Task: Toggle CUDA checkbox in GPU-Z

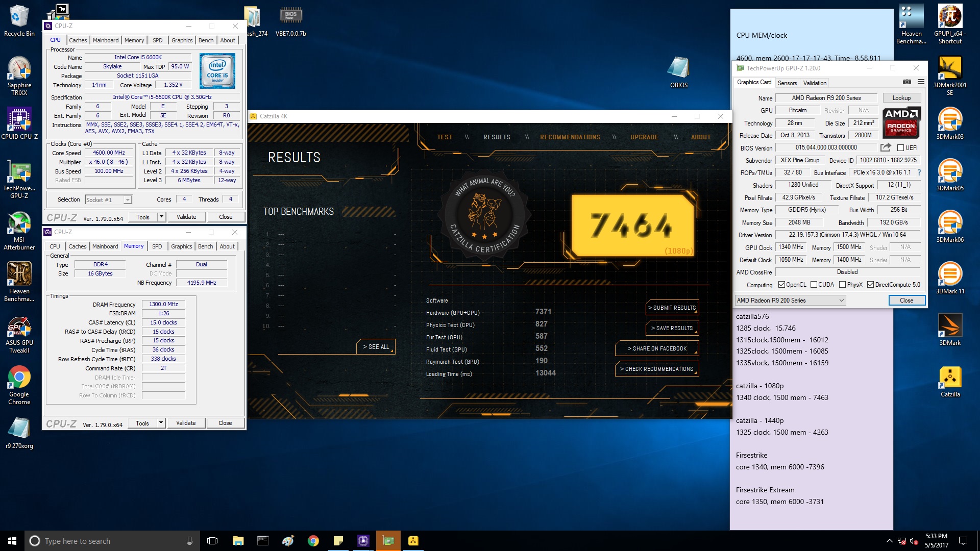Action: tap(814, 285)
